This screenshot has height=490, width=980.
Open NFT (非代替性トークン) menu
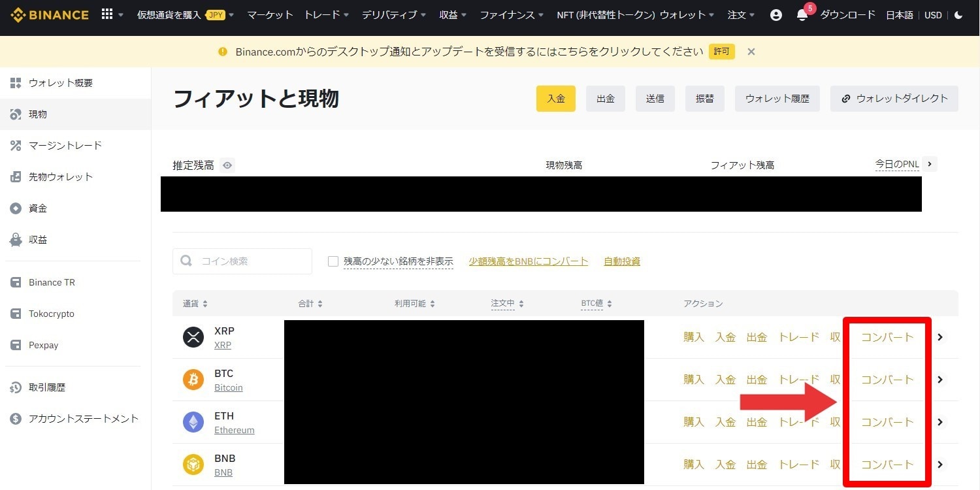coord(606,14)
